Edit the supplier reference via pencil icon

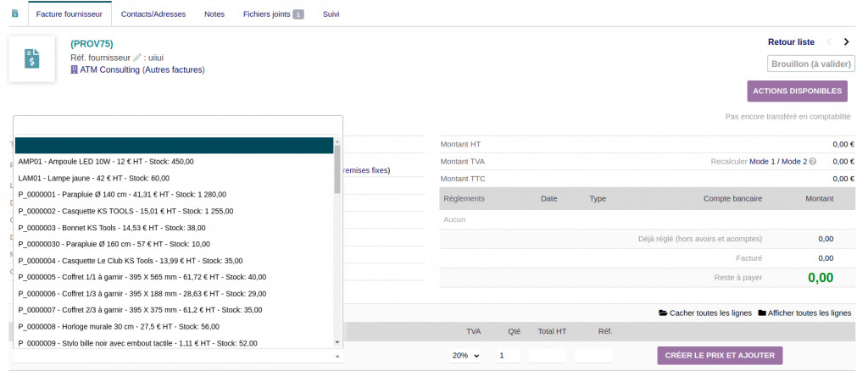coord(137,58)
